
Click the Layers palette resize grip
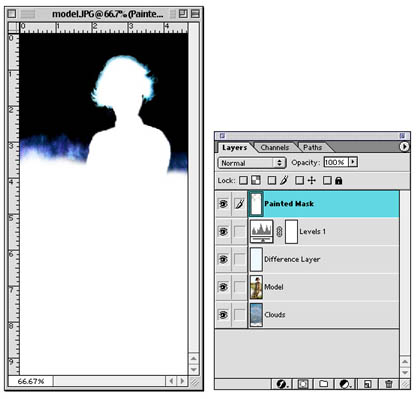click(405, 384)
